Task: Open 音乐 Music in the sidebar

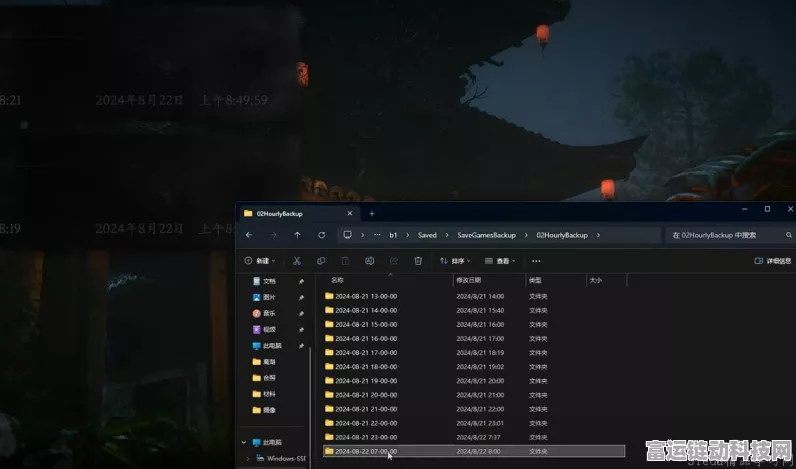Action: click(x=269, y=314)
